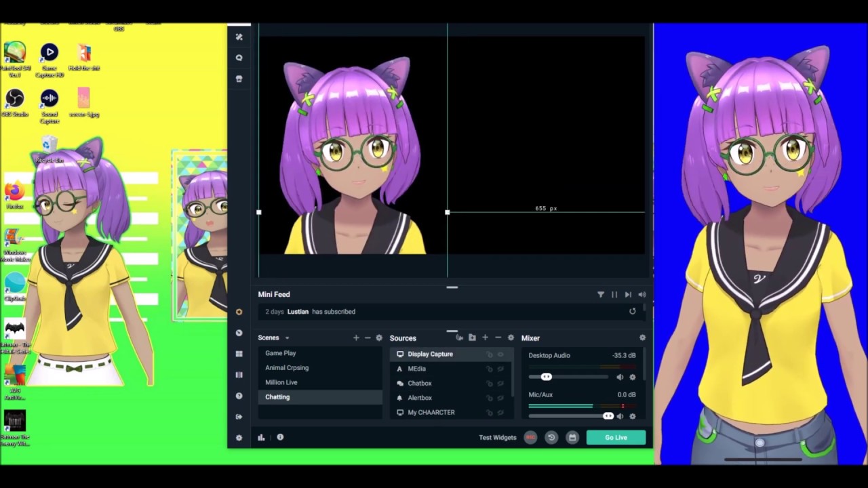Open the schedule stream calendar button

click(572, 437)
